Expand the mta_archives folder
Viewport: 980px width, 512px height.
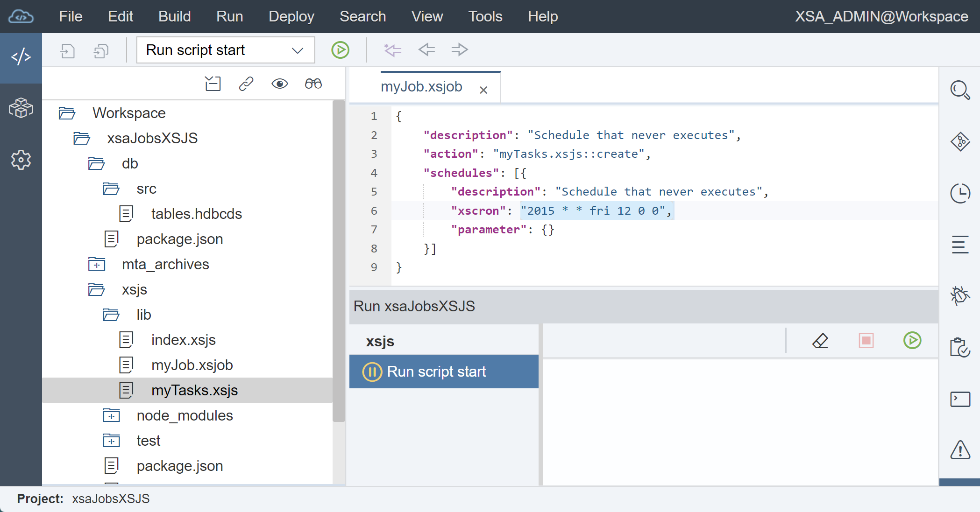(97, 265)
